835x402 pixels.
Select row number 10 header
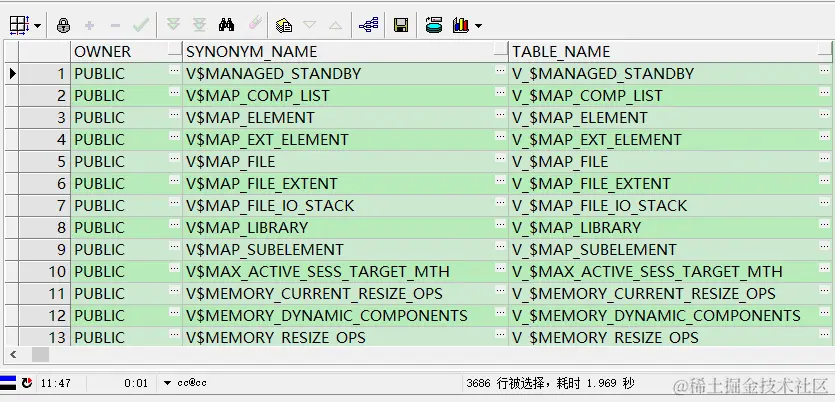[44, 272]
